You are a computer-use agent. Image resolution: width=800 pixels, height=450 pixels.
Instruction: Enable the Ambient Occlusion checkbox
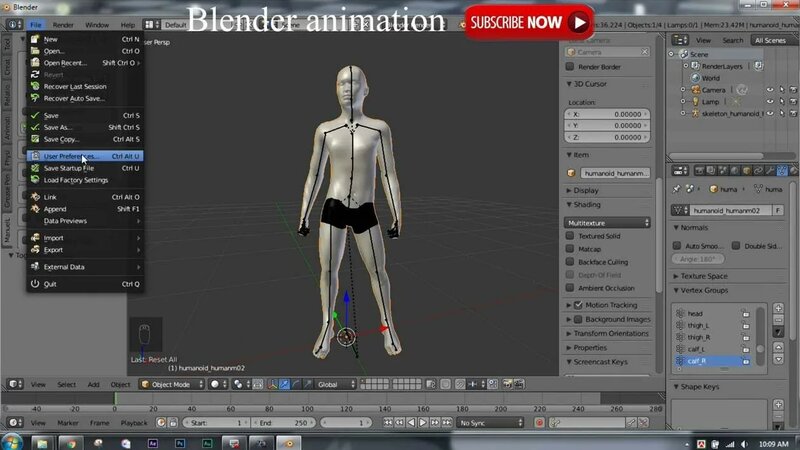[x=570, y=288]
